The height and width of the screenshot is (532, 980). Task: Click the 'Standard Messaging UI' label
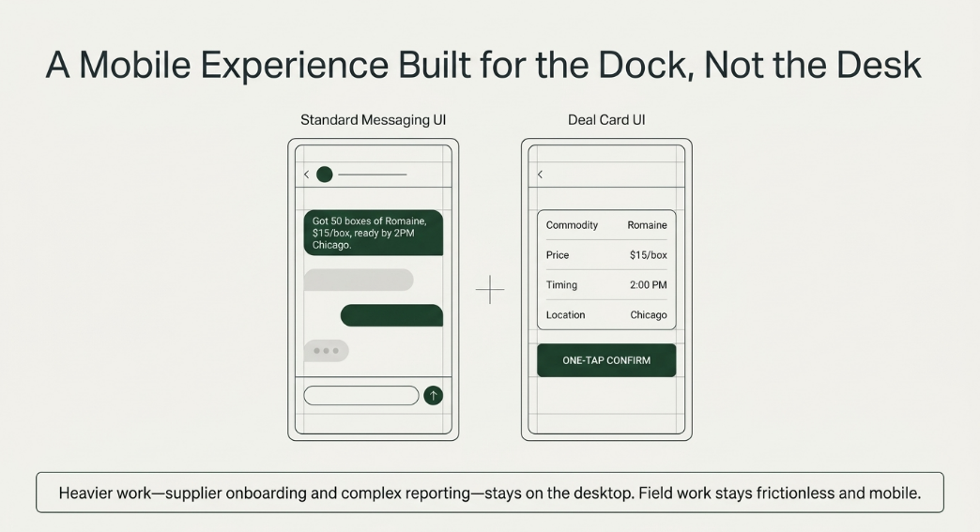click(x=373, y=120)
